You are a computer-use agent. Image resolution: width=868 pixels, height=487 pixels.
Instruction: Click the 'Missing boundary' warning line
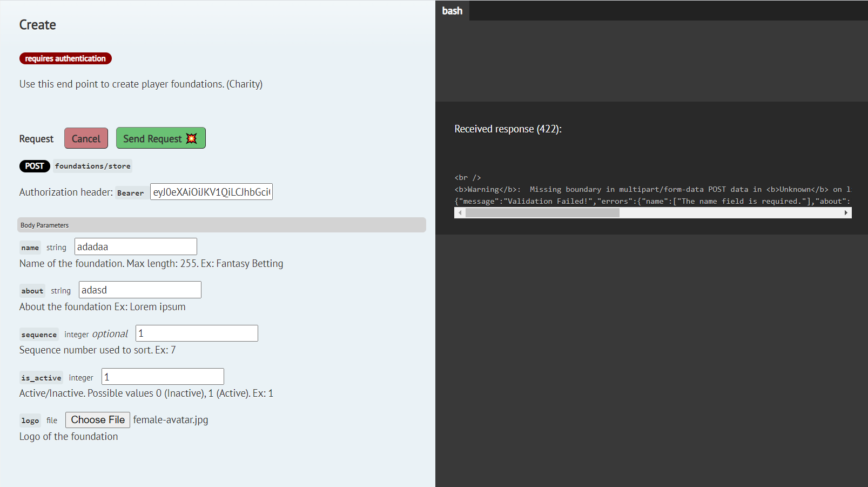click(x=652, y=189)
